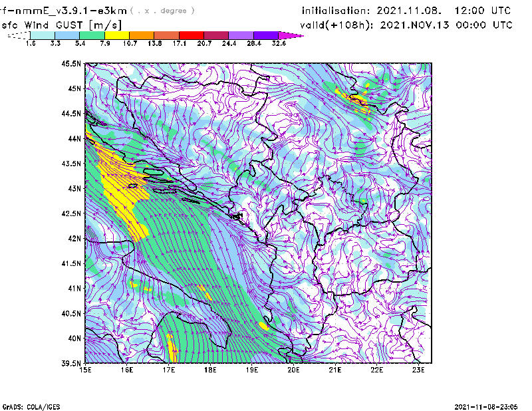Click the initialisation date '2021.11.08.' text
Image resolution: width=532 pixels, height=411 pixels.
409,11
